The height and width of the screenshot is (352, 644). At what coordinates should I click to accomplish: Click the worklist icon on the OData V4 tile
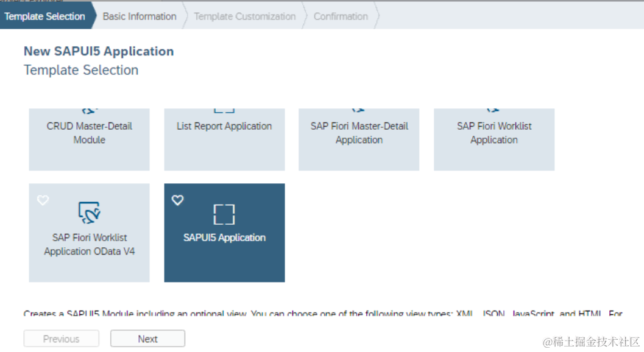[x=90, y=213]
